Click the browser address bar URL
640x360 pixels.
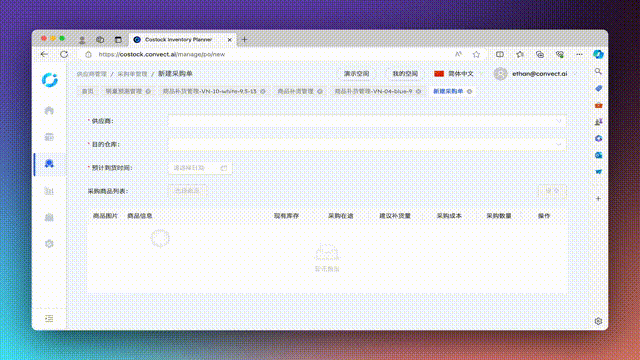(162, 54)
